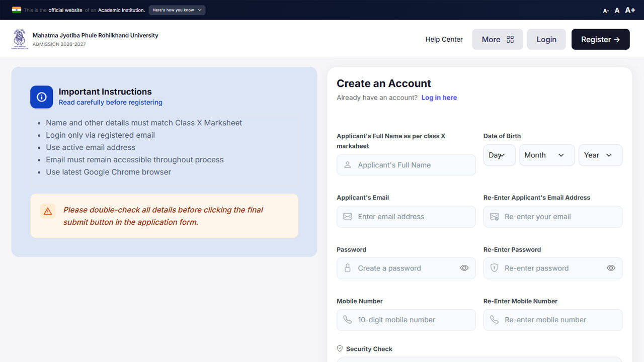Show the Re-enter password text
The height and width of the screenshot is (362, 644).
(x=611, y=268)
